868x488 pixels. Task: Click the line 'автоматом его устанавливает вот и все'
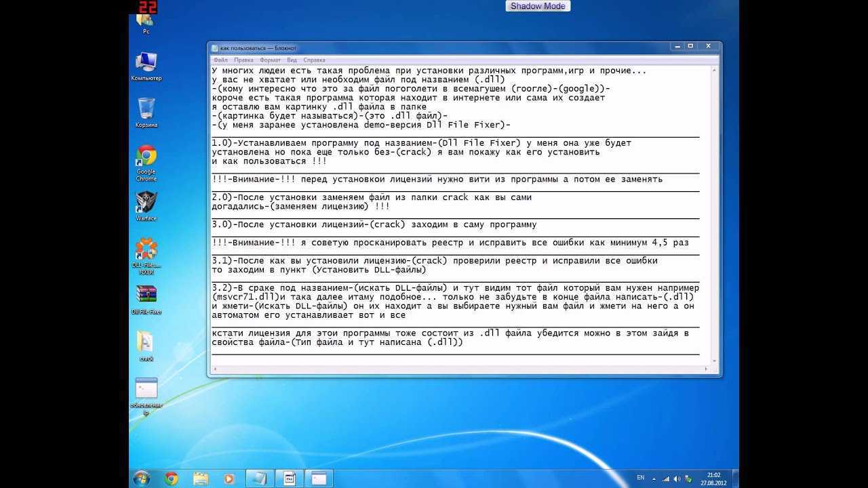309,315
